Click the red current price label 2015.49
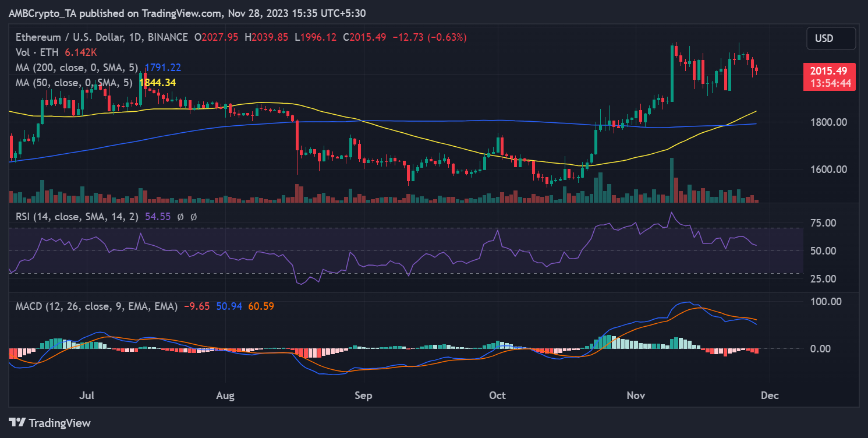 point(830,70)
